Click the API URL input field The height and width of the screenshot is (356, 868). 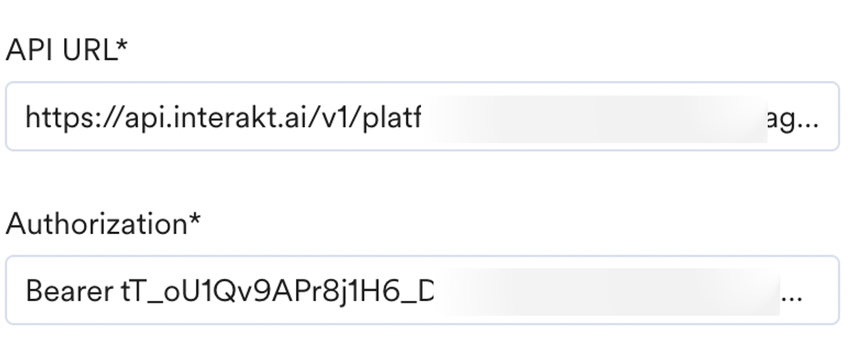click(x=422, y=117)
